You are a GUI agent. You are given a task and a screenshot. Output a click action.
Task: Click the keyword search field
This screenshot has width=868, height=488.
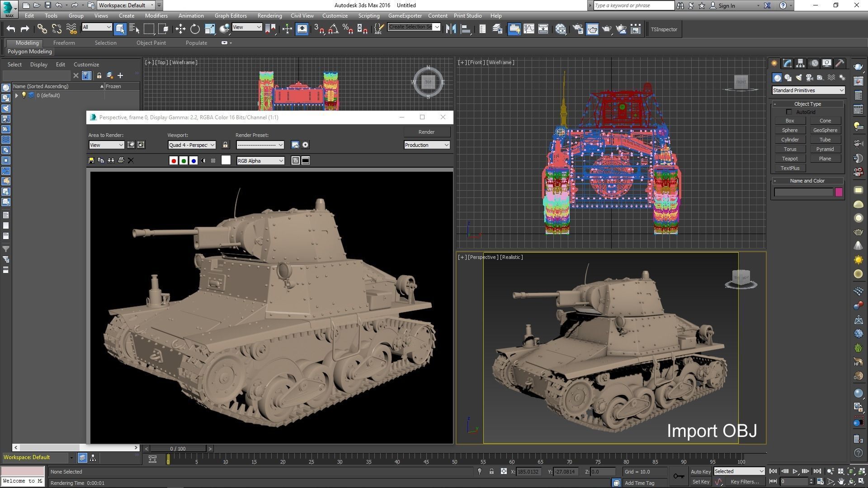[633, 5]
